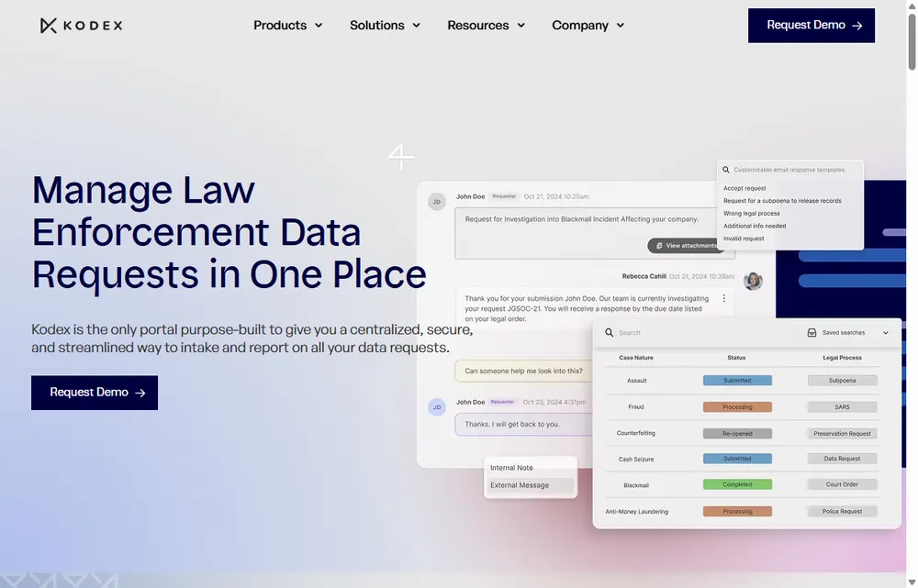Expand the Company chevron arrow
The height and width of the screenshot is (588, 918).
621,25
